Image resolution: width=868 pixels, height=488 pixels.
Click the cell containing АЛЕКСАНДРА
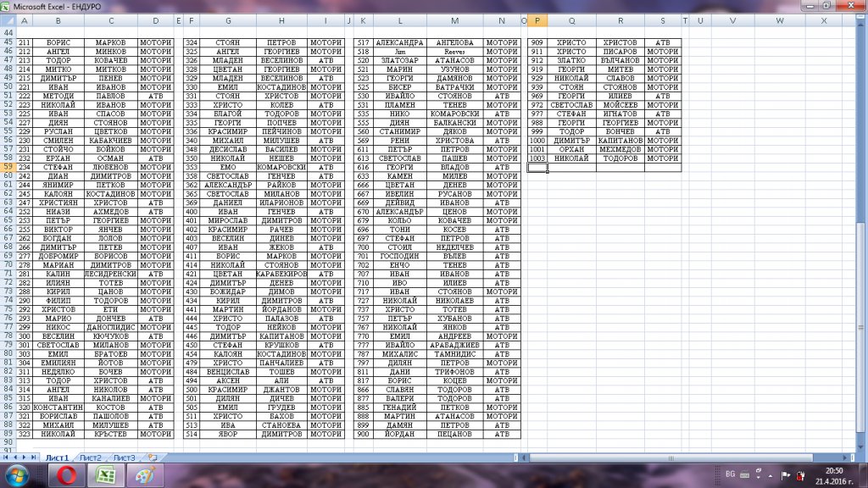400,42
